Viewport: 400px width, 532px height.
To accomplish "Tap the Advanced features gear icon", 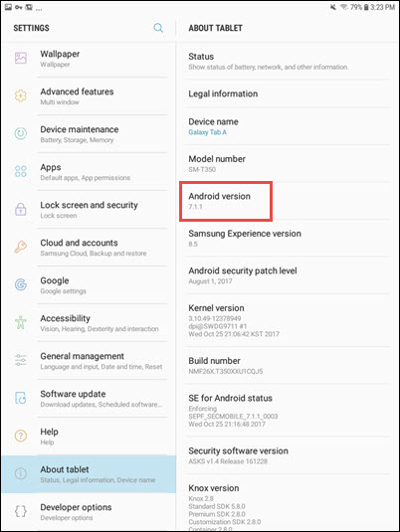I will [21, 95].
